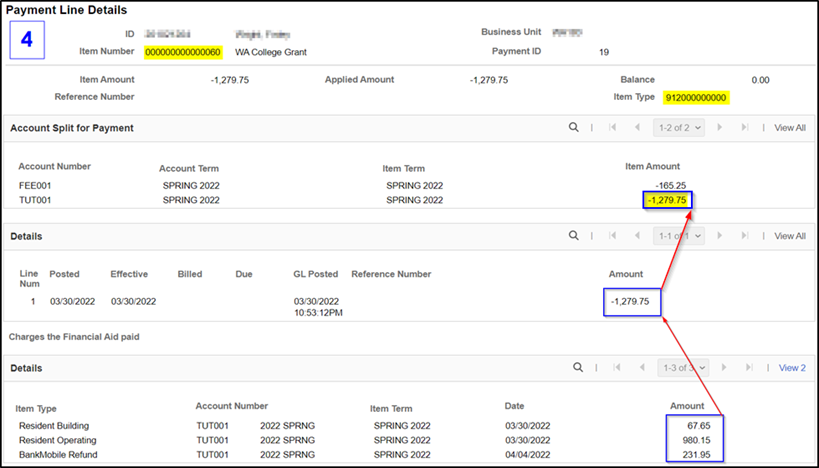
Task: Open the 1-2 of 2 row dropdown
Action: click(678, 128)
